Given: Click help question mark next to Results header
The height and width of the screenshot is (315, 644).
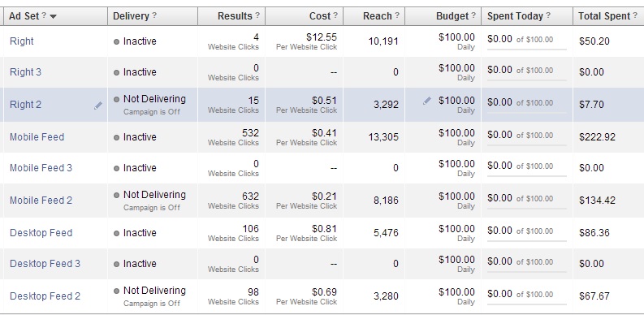Looking at the screenshot, I should pos(257,15).
